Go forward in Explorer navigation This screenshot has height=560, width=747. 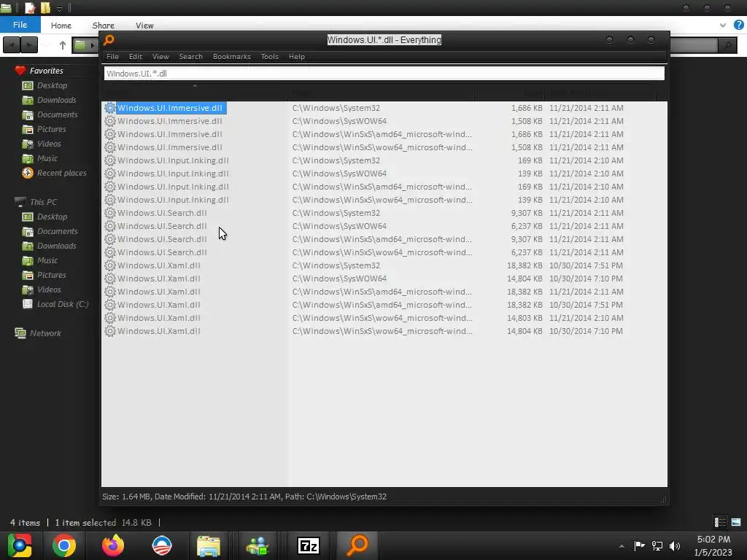tap(29, 45)
